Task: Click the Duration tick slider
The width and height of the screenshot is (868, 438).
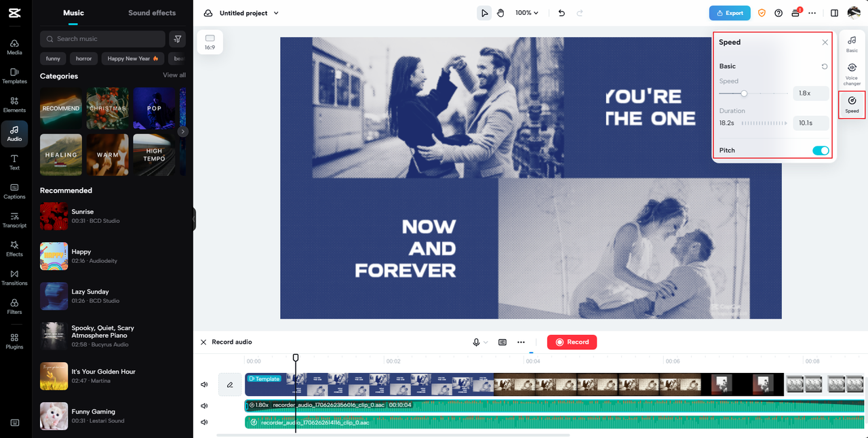Action: pyautogui.click(x=764, y=123)
